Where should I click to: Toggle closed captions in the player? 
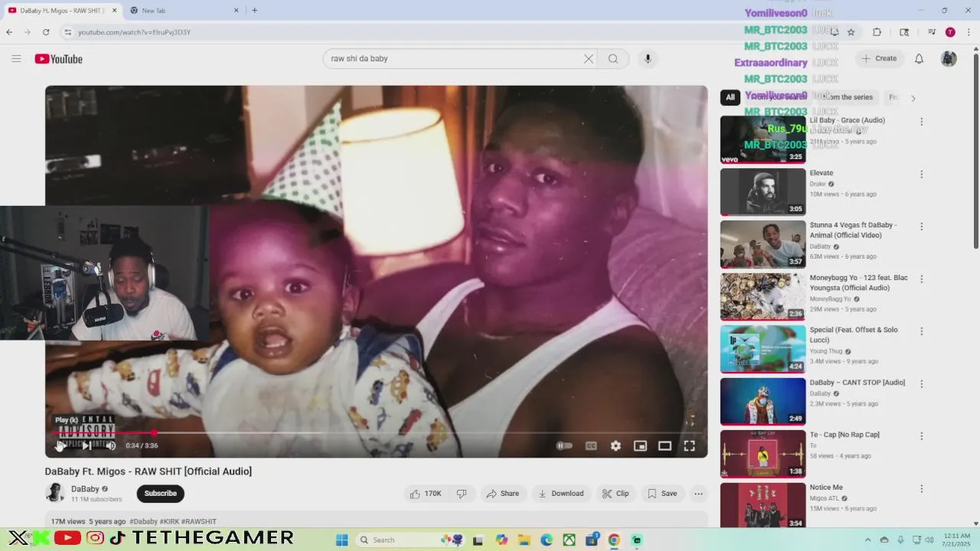[x=591, y=445]
